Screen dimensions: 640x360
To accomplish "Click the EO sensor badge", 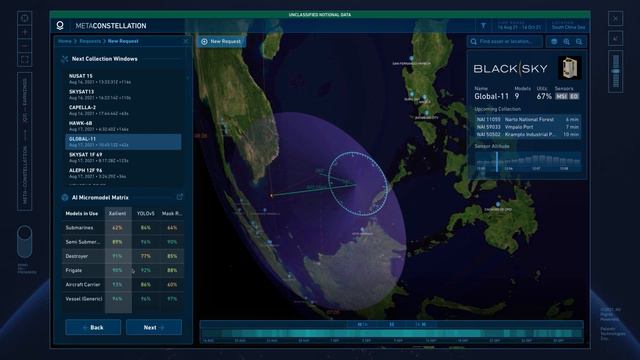I will (x=574, y=96).
